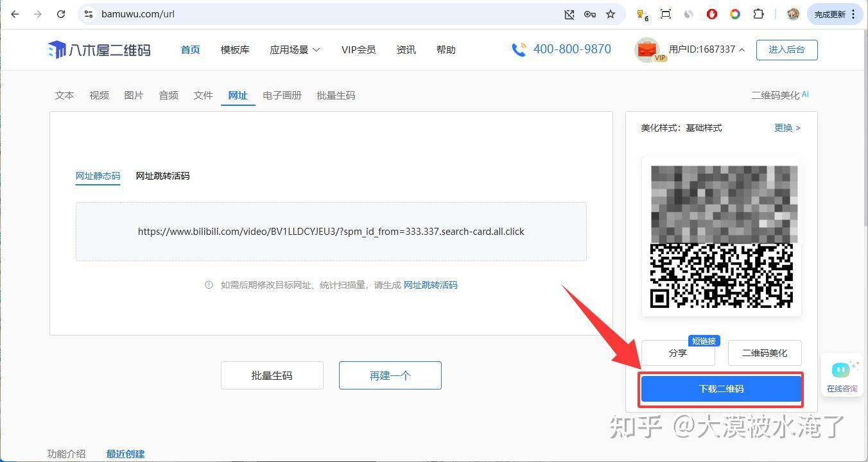
Task: Switch to the 文本 tab
Action: tap(64, 95)
